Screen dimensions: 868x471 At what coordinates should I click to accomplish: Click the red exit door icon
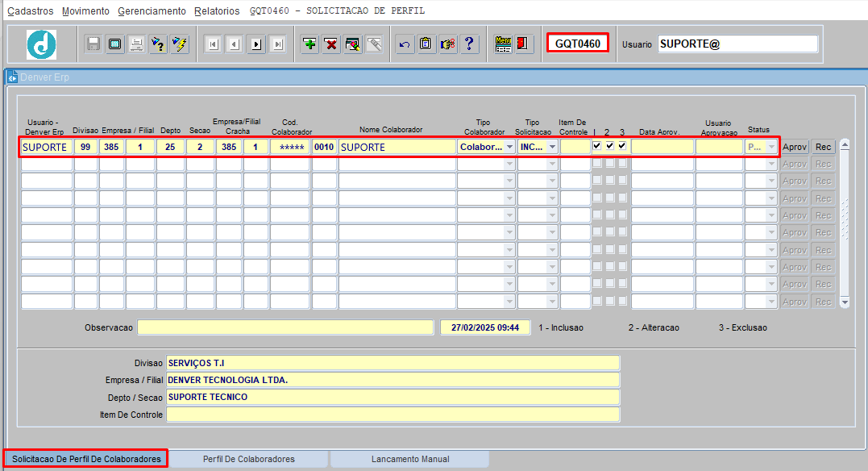tap(522, 44)
